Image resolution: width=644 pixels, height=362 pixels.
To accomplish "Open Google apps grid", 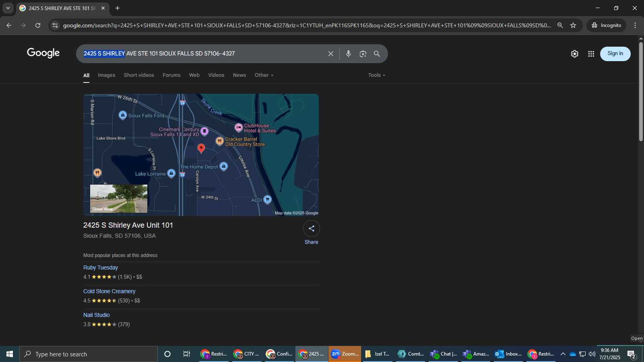I will pyautogui.click(x=591, y=53).
